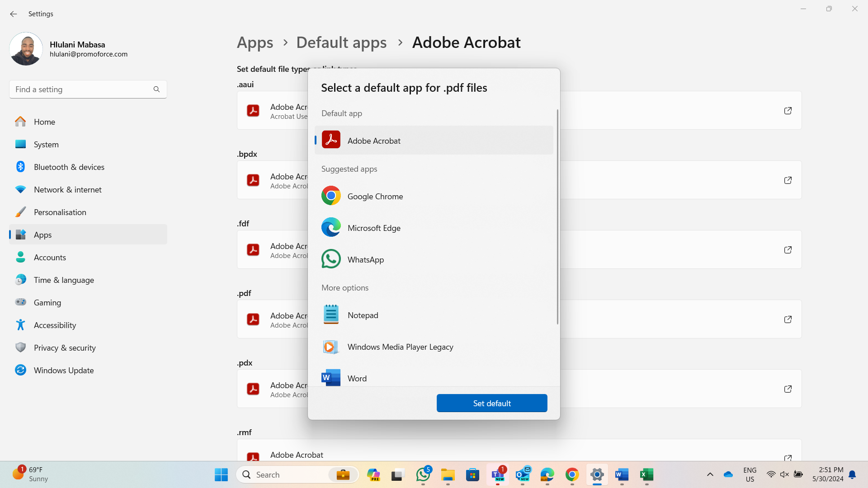The image size is (868, 488).
Task: Open the .pdx file type external-link icon
Action: 788,389
